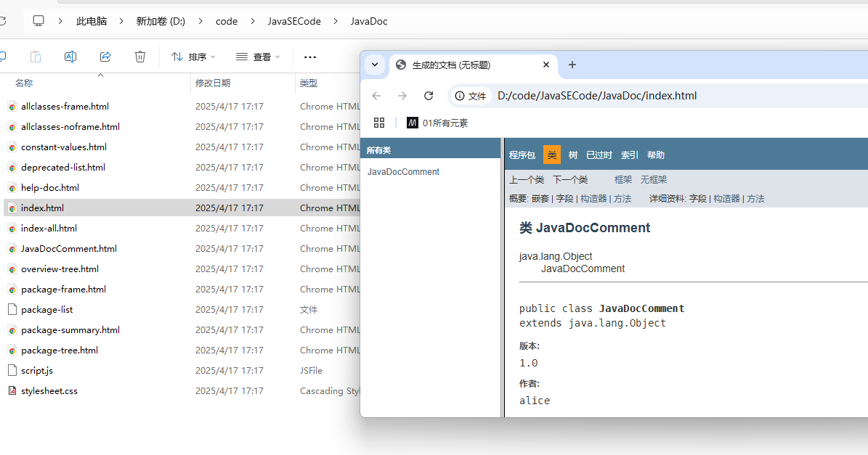Expand the chevron after 此电脑
Viewport: 868px width, 455px height.
click(121, 21)
